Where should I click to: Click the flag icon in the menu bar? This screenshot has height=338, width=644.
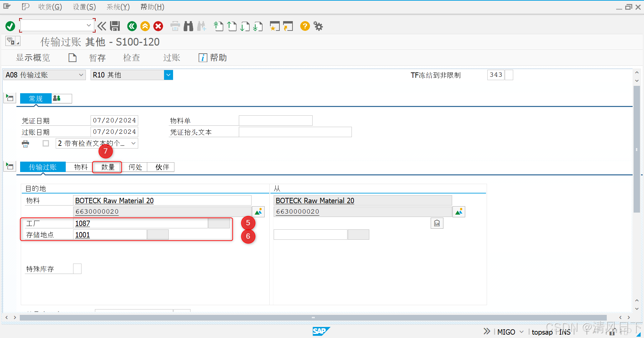click(25, 7)
